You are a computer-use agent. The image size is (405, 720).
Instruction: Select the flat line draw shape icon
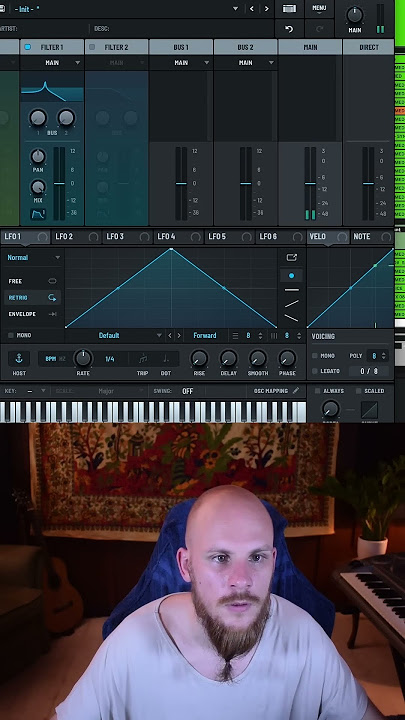(291, 290)
